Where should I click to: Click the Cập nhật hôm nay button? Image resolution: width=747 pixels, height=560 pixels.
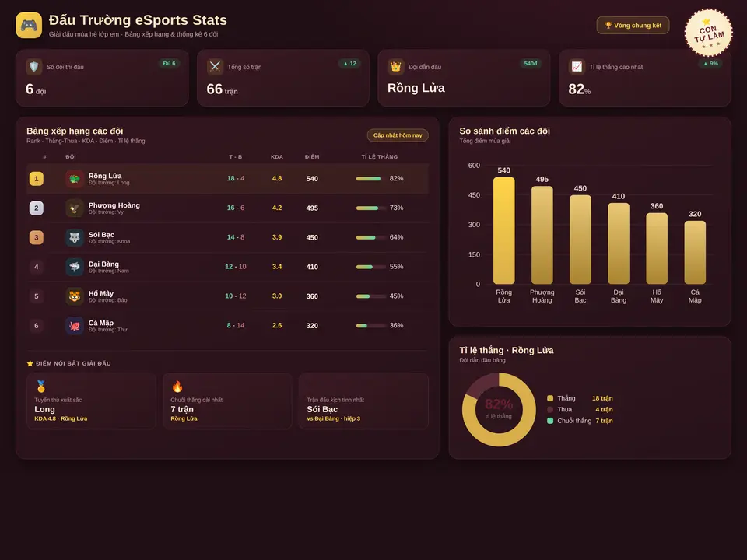[398, 135]
